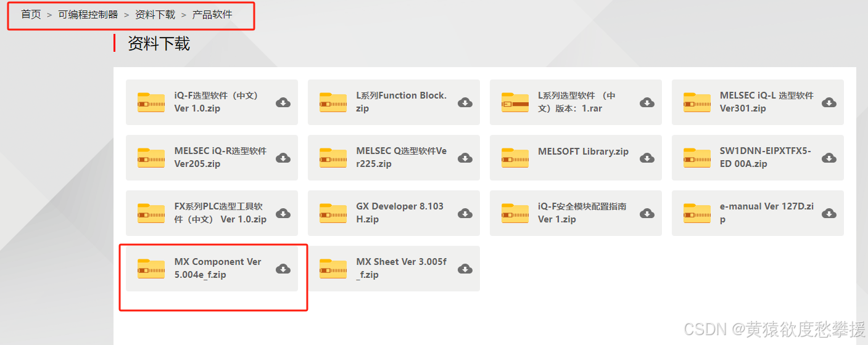868x345 pixels.
Task: Click file name MELSEC iQ-L 选型软件 Ver301.zip
Action: [767, 102]
